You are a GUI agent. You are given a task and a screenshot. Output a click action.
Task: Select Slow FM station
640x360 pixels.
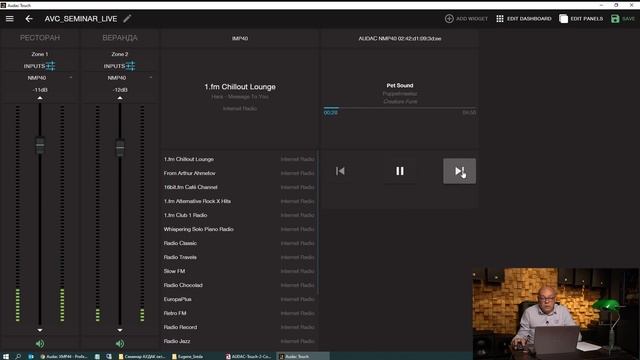click(239, 271)
